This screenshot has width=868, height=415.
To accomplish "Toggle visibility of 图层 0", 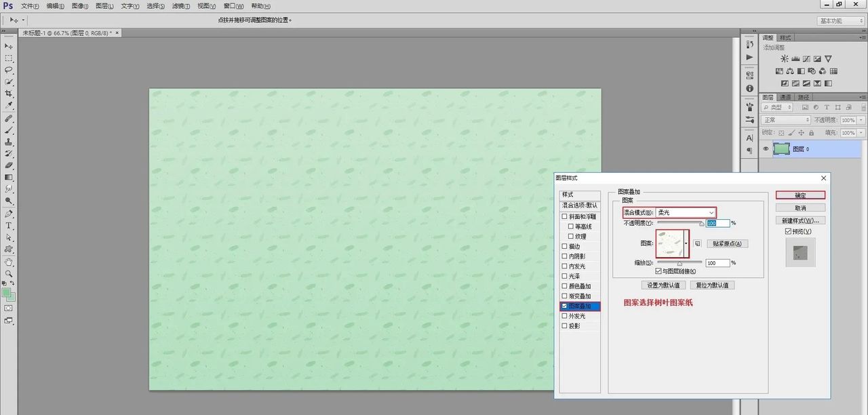I will (766, 149).
